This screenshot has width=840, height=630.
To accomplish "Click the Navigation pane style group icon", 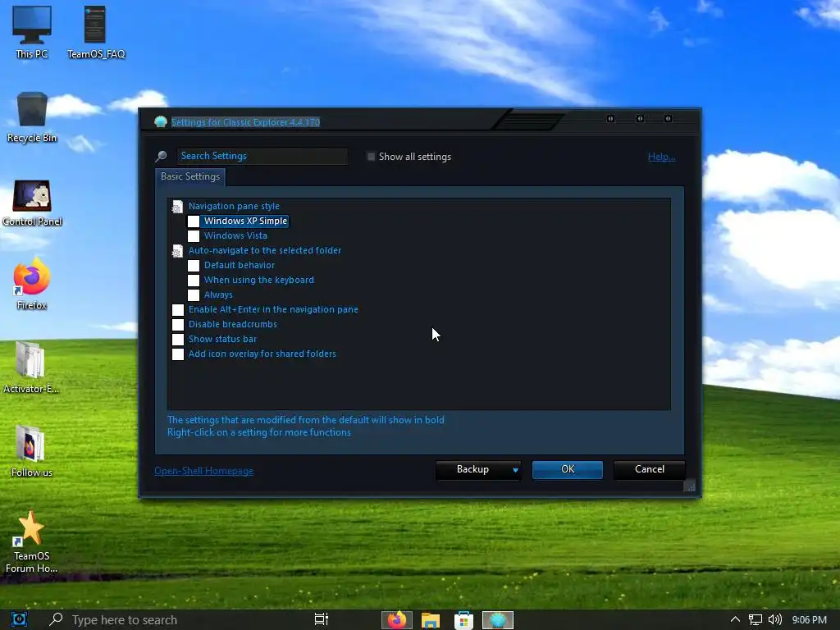I will [177, 206].
